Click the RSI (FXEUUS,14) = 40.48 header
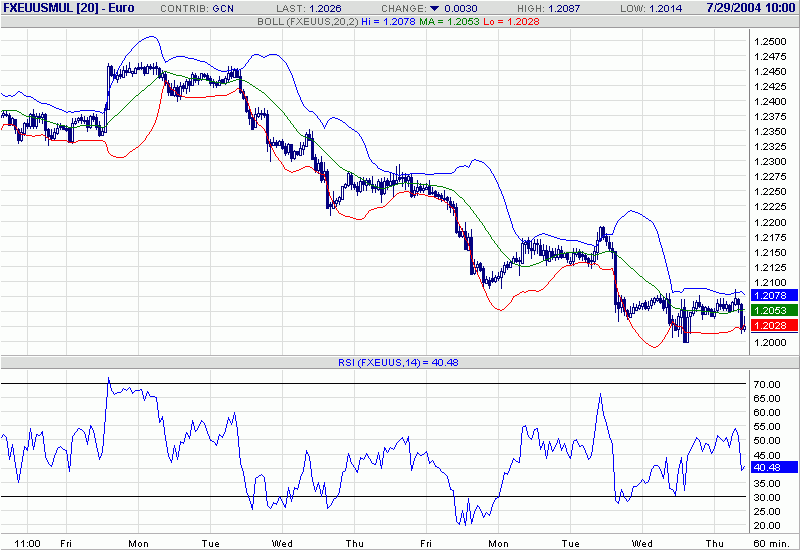The image size is (800, 550). click(x=398, y=363)
